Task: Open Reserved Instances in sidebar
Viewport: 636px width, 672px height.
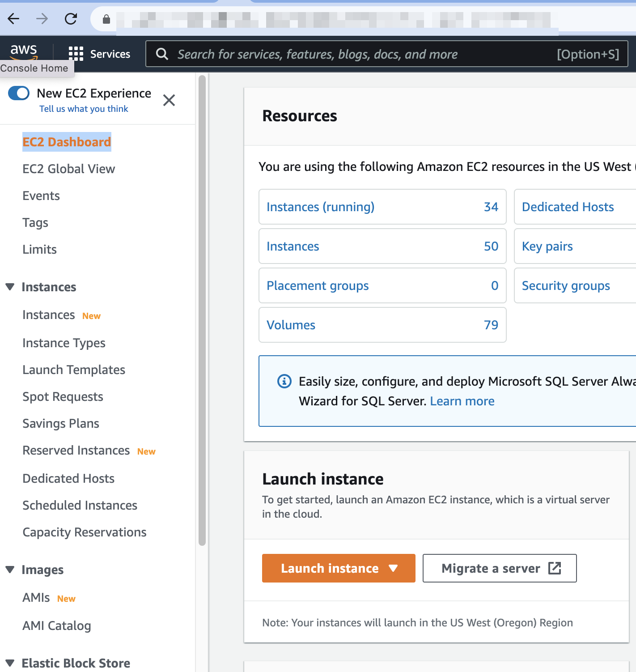Action: (x=76, y=450)
